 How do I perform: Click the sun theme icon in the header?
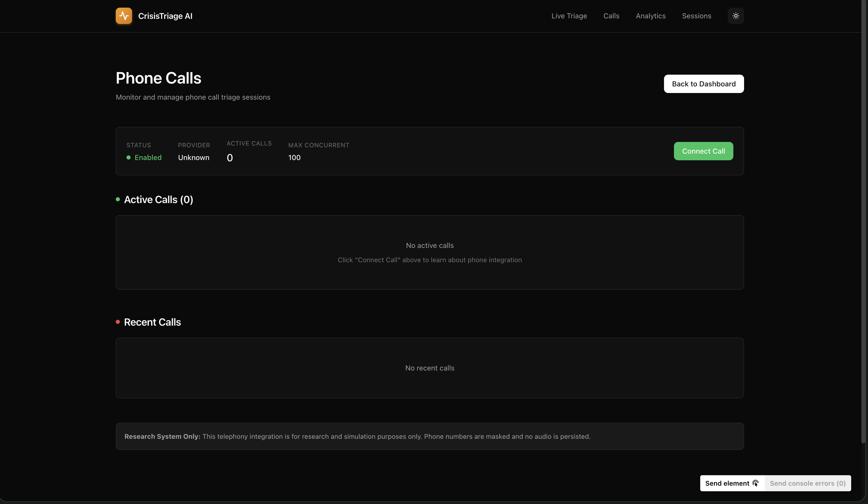coord(736,16)
